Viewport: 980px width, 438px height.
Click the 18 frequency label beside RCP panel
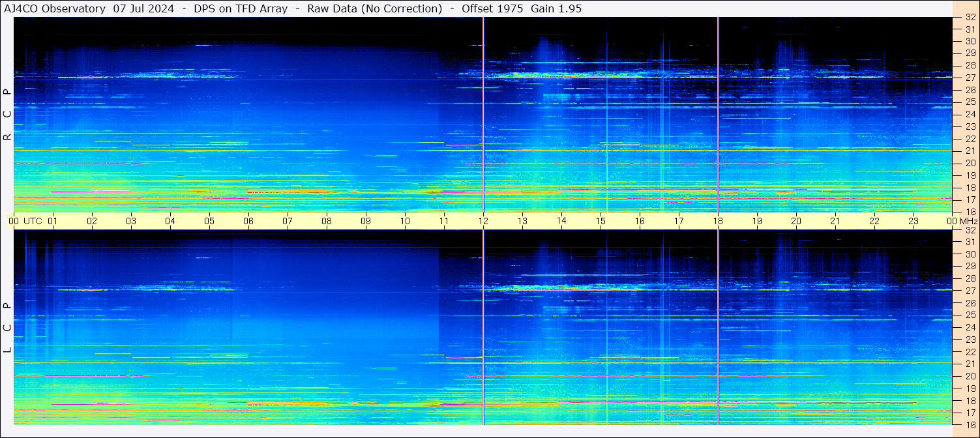(970, 187)
